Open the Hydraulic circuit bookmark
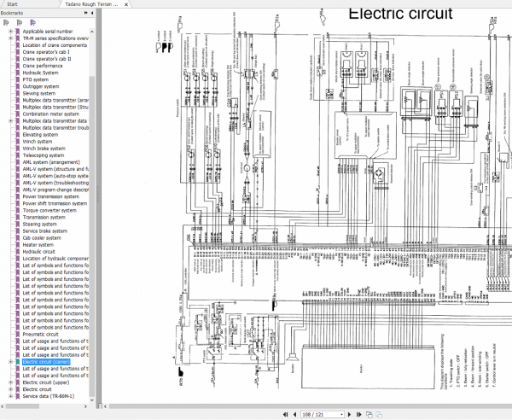 pyautogui.click(x=39, y=252)
